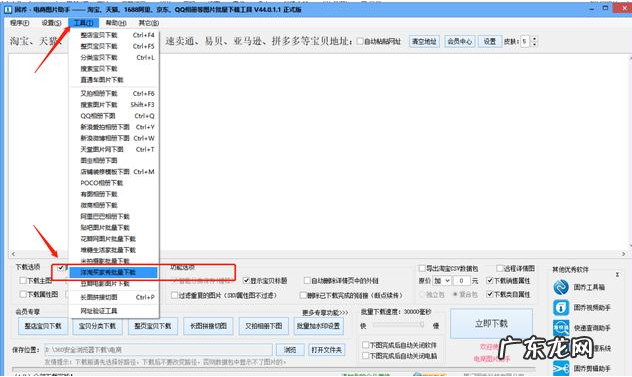
Task: Click the 整店宝贝下载 member button
Action: tap(43, 326)
